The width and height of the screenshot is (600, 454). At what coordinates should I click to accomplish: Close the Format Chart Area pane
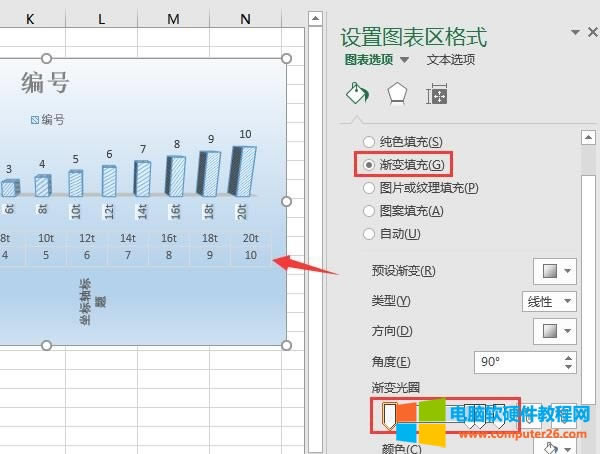pyautogui.click(x=589, y=33)
